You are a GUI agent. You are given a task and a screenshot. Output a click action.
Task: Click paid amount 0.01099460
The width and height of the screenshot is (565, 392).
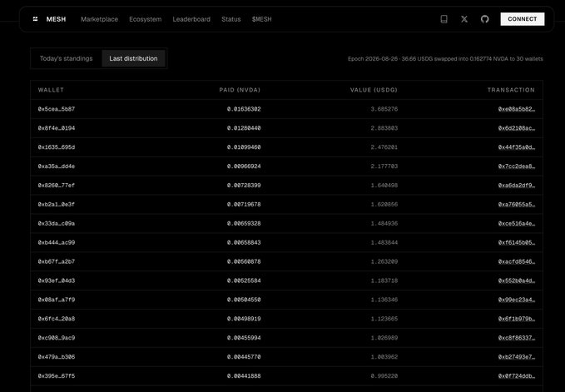click(x=244, y=147)
